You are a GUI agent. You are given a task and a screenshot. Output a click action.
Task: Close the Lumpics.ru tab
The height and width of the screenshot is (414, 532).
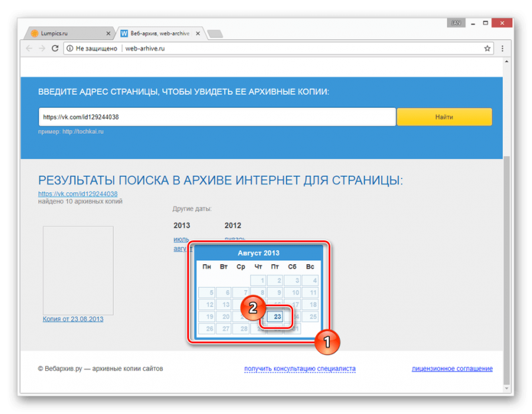[108, 33]
